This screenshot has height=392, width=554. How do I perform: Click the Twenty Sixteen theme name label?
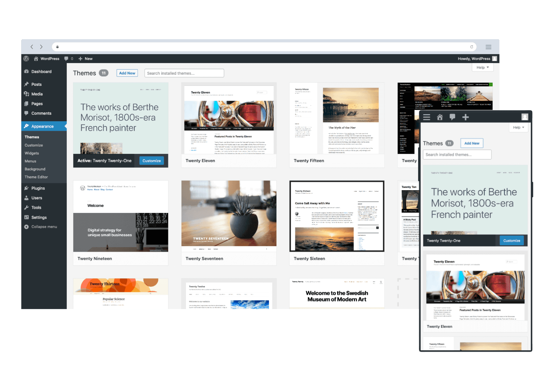coord(309,258)
